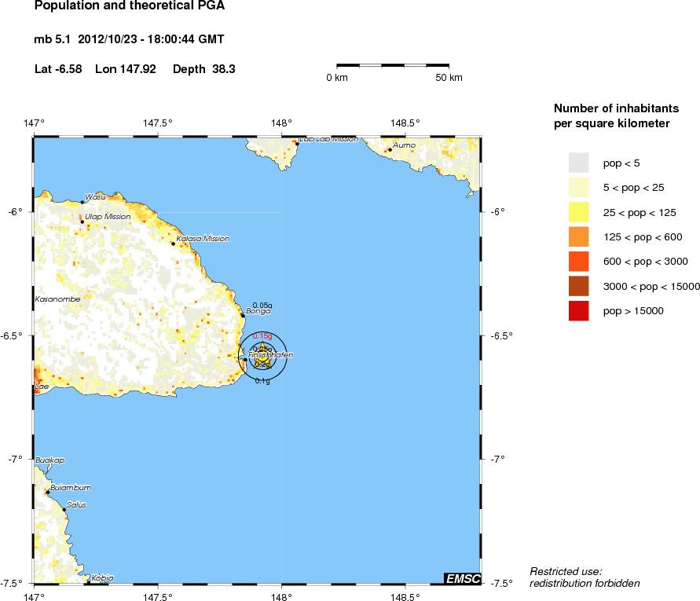Pick the orange '125 < pop < 600' swatch
The image size is (700, 601).
coord(578,236)
